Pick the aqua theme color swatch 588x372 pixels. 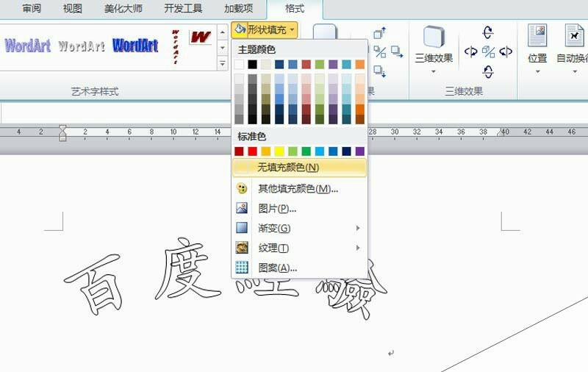346,65
